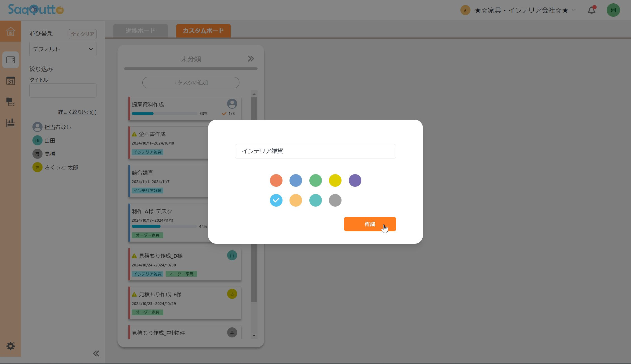Open the home icon in sidebar

click(10, 31)
